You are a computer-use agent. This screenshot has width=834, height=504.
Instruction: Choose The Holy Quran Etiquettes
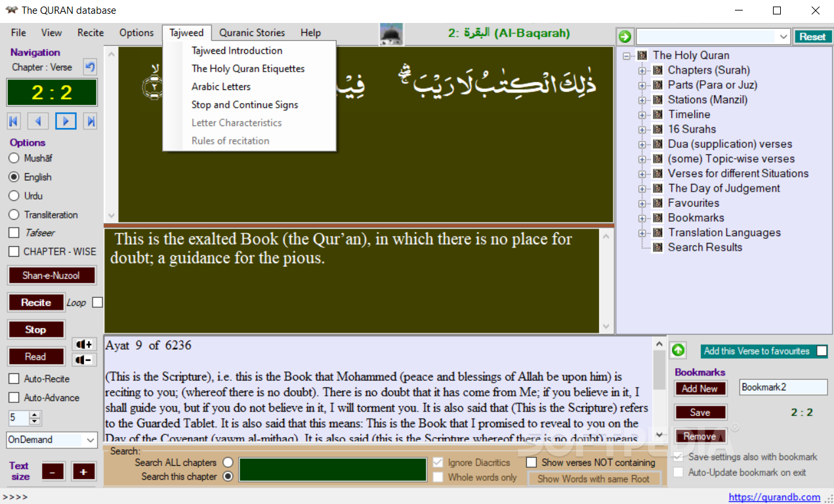click(248, 68)
